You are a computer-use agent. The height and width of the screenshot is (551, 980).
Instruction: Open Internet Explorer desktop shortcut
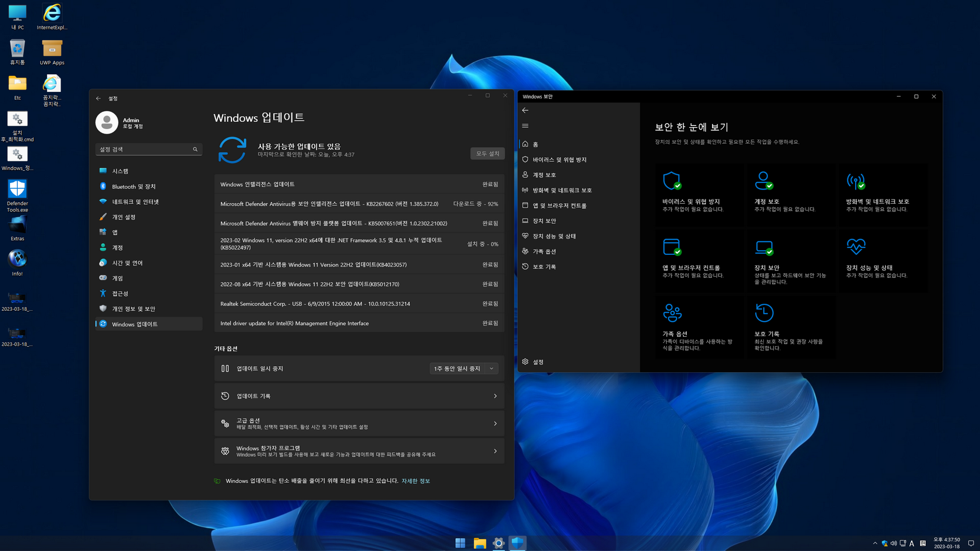[52, 16]
